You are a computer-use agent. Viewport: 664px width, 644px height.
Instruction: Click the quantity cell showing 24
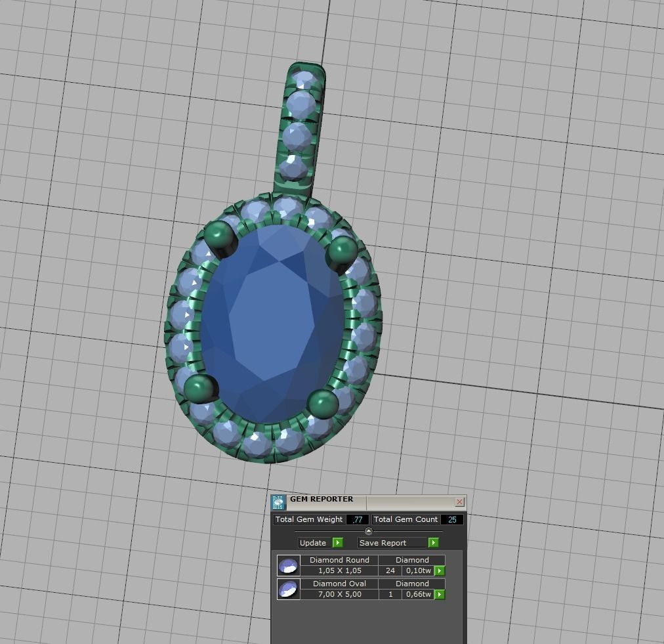390,570
